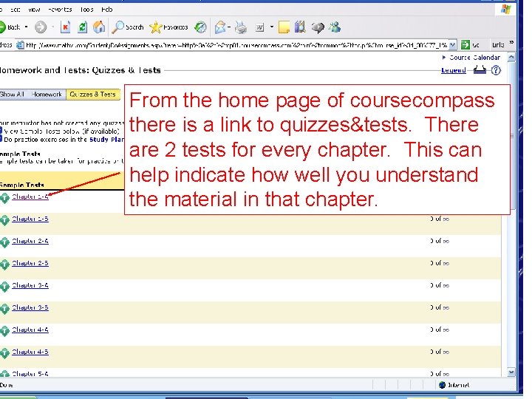Open the Forward button dropdown arrow
Image resolution: width=532 pixels, height=399 pixels.
[53, 27]
